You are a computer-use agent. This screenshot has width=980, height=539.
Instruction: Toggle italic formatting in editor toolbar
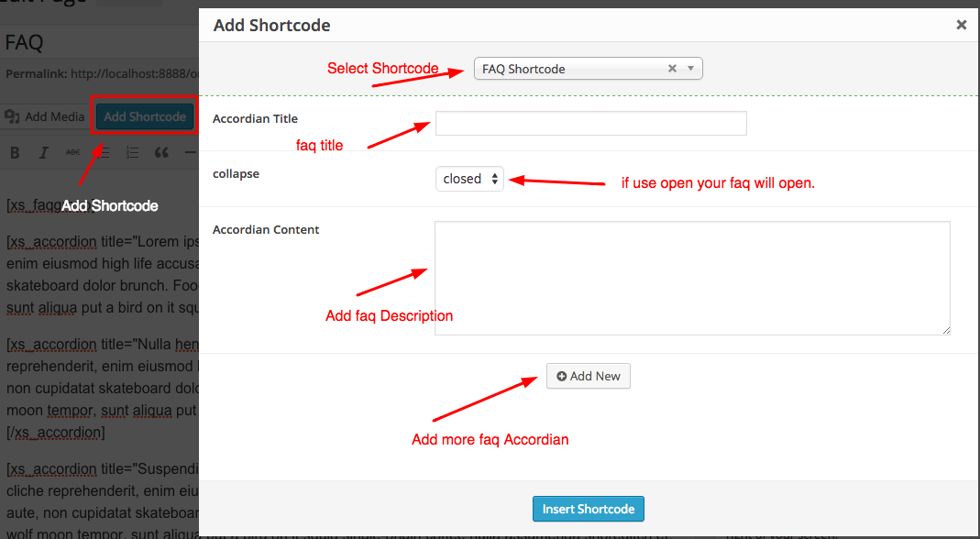coord(43,152)
